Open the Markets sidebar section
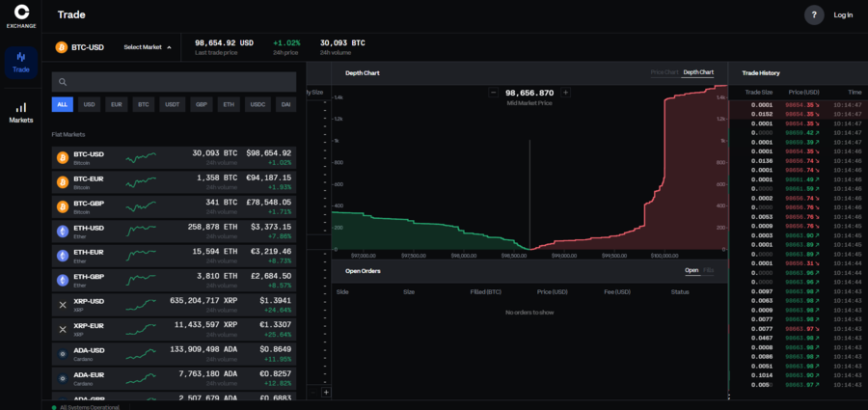 click(x=21, y=113)
